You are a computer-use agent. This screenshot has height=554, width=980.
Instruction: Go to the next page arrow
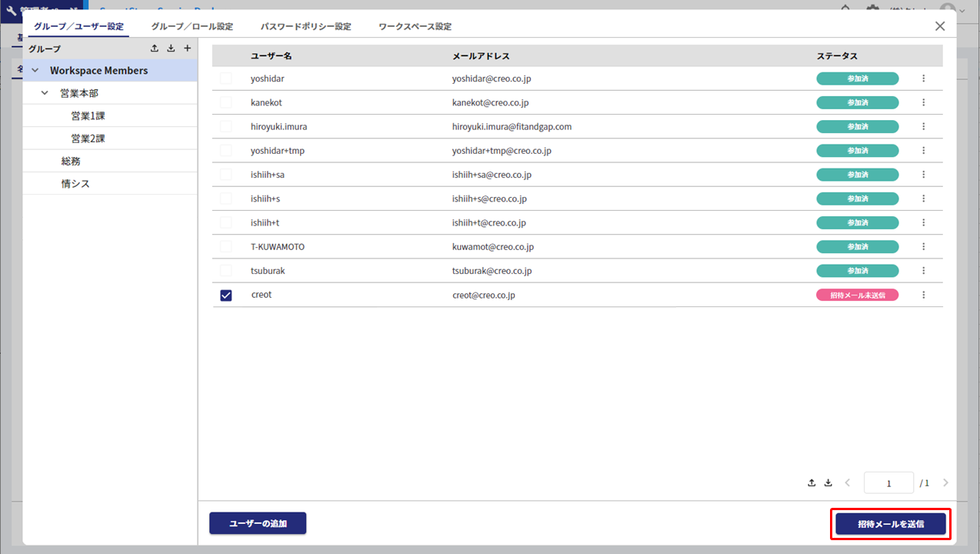pos(945,483)
